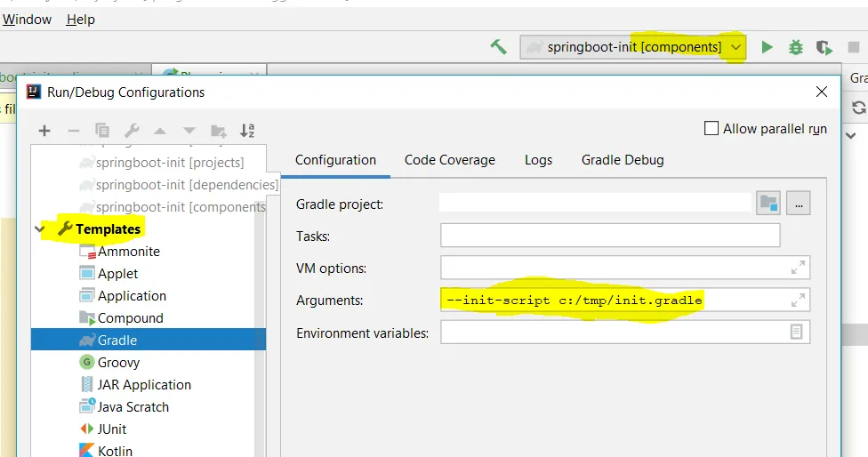Click the Gradle project input field
The width and height of the screenshot is (868, 457).
click(x=595, y=203)
